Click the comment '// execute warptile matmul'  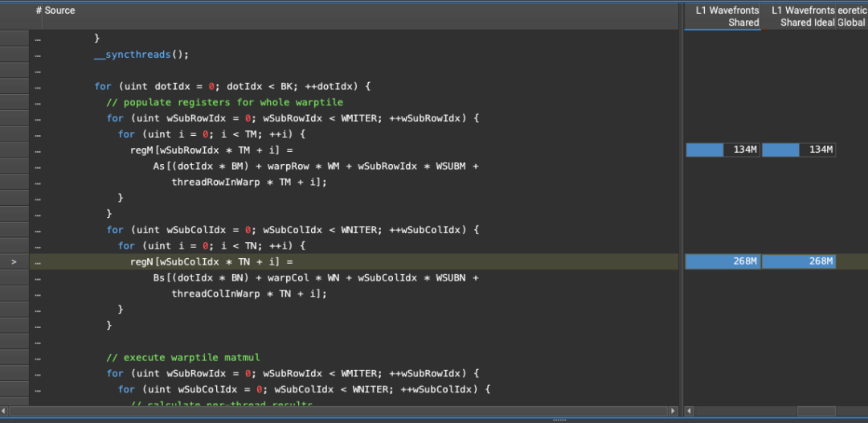pyautogui.click(x=183, y=357)
